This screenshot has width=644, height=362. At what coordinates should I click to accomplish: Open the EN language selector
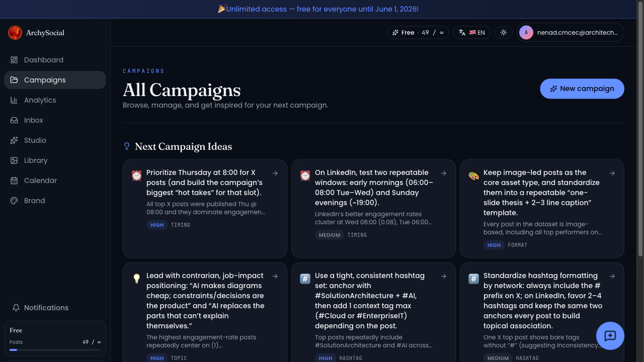click(x=472, y=33)
